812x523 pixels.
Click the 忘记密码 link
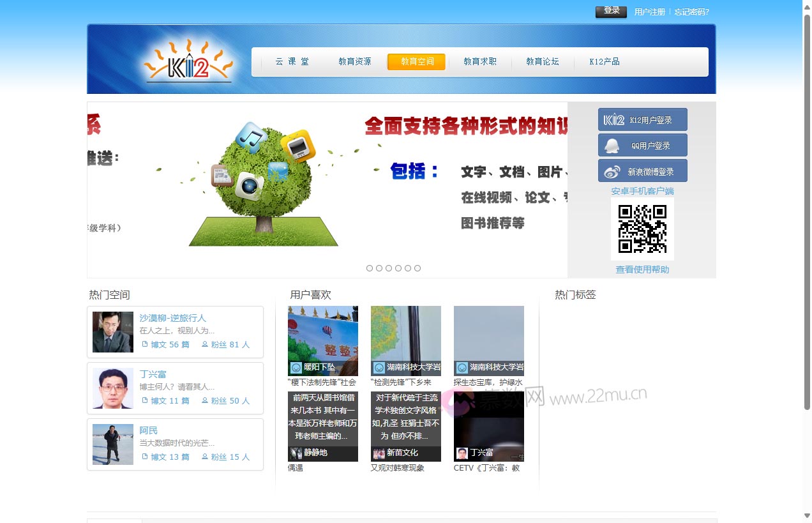692,11
